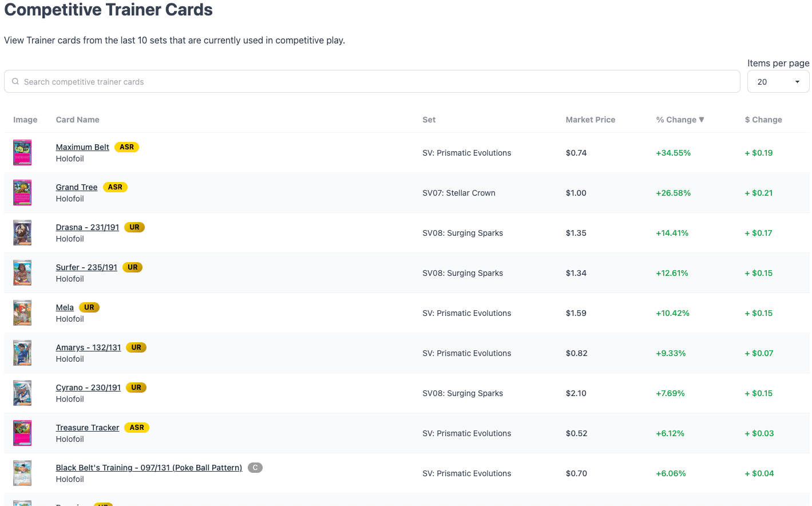The width and height of the screenshot is (812, 506).
Task: Click the ASR rarity badge next to Maximum Belt
Action: point(126,147)
